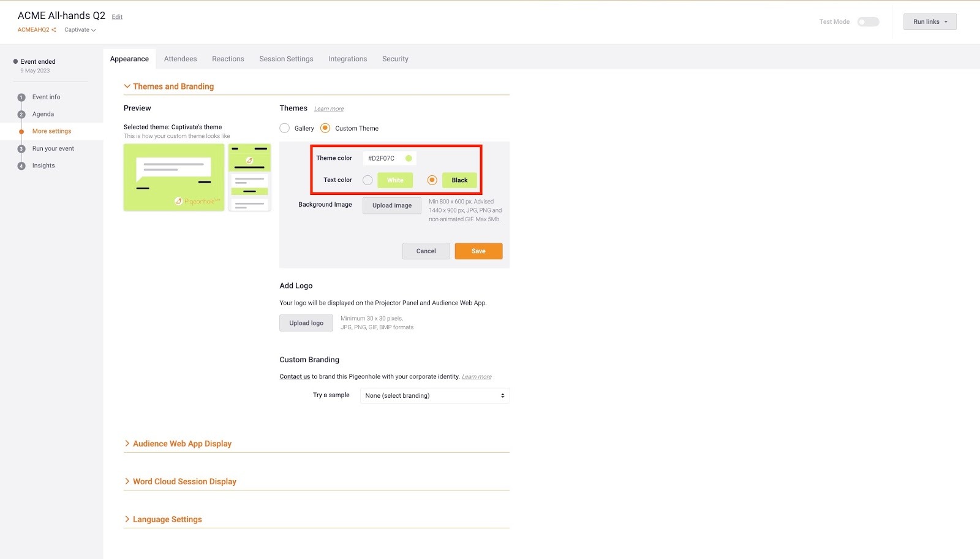
Task: Select the Gallery theme radio button
Action: pos(285,128)
